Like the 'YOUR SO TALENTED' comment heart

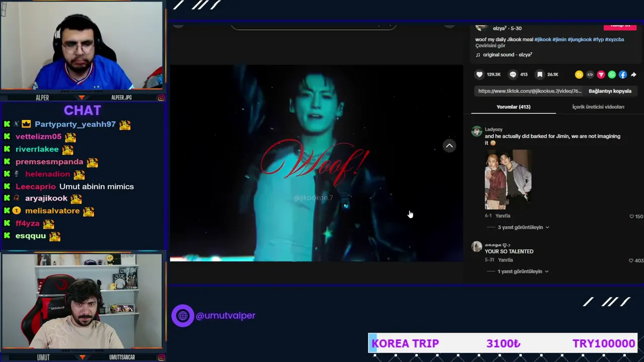[x=631, y=261]
